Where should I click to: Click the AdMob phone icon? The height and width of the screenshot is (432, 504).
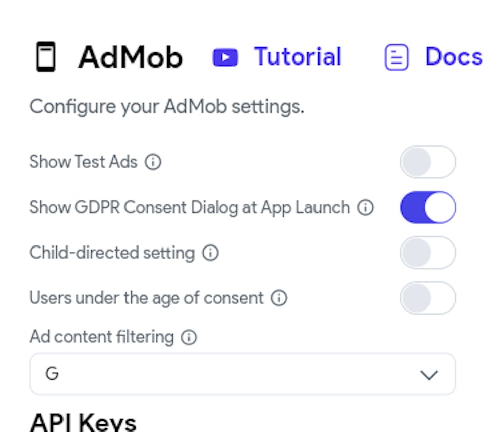coord(46,57)
